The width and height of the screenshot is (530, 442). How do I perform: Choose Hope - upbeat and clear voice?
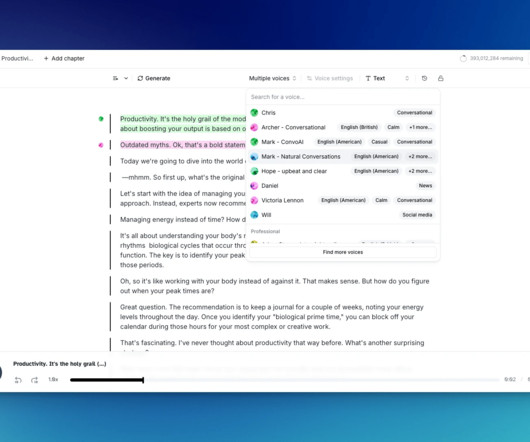[x=343, y=171]
